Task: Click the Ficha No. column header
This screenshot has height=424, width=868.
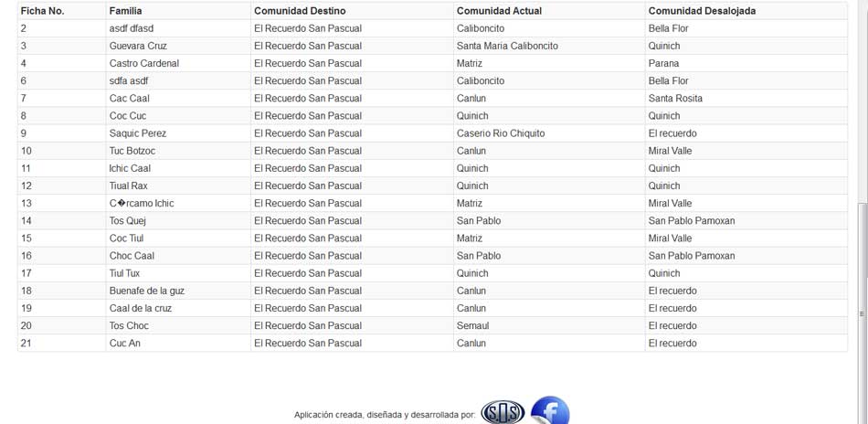Action: point(61,11)
